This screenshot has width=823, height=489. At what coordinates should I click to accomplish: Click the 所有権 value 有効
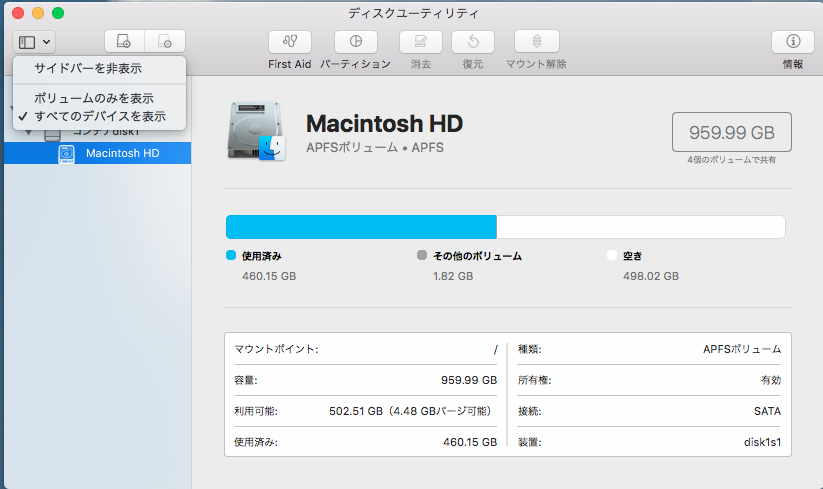click(771, 380)
